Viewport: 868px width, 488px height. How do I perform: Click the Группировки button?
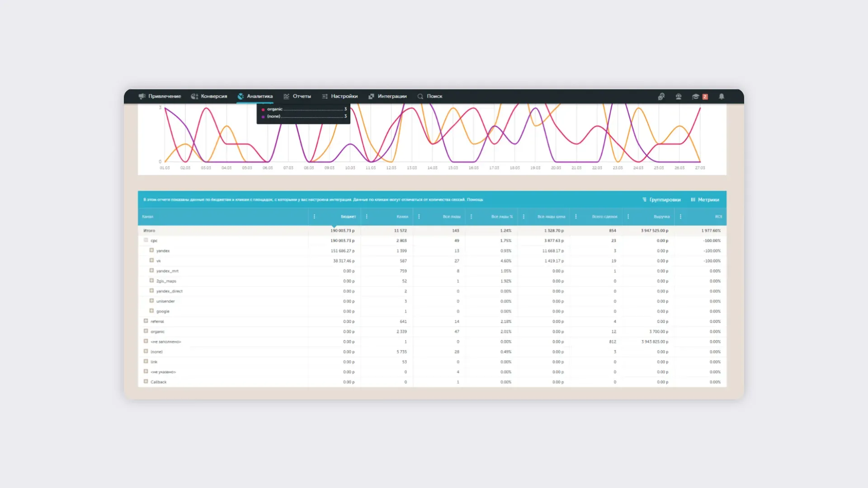click(661, 200)
